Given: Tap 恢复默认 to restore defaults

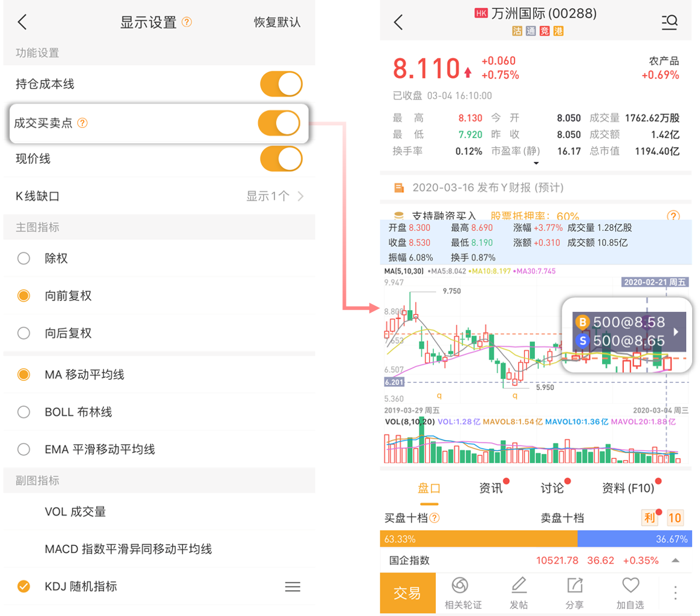Looking at the screenshot, I should point(277,22).
